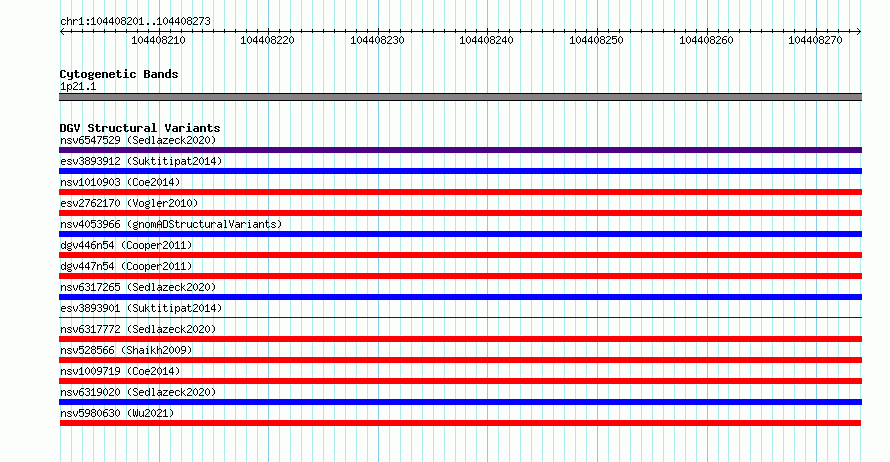Select the purple bar for nsv6547529

coord(460,150)
